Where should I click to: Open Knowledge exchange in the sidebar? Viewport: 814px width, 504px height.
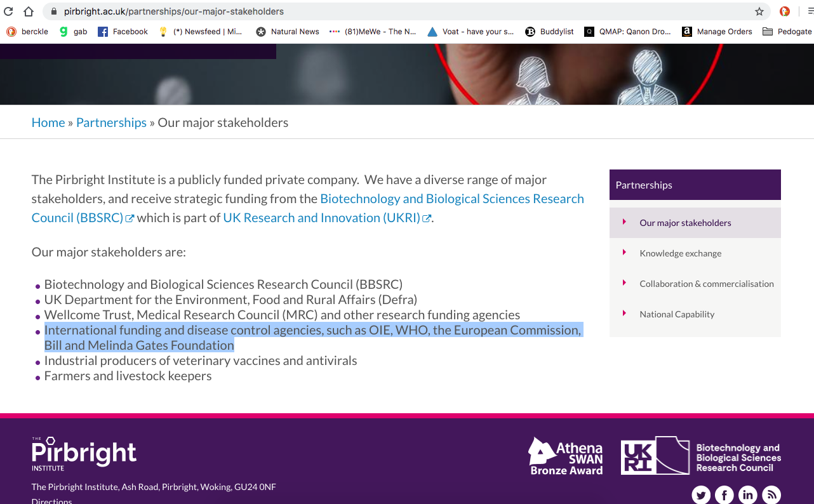click(695, 253)
